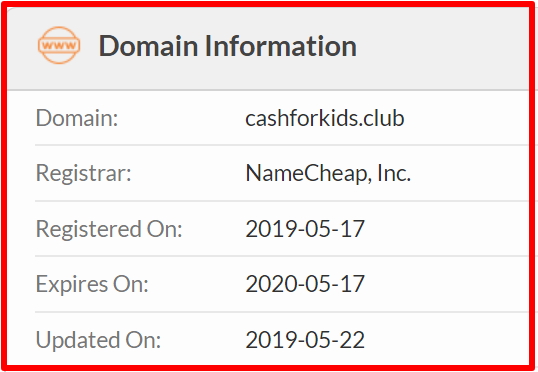This screenshot has height=372, width=538.
Task: Click the word Domain in header
Action: point(149,46)
